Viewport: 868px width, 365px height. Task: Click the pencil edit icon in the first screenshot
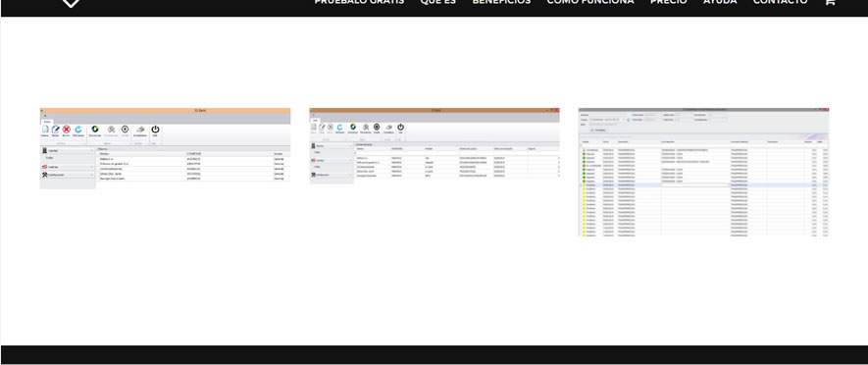[x=55, y=130]
